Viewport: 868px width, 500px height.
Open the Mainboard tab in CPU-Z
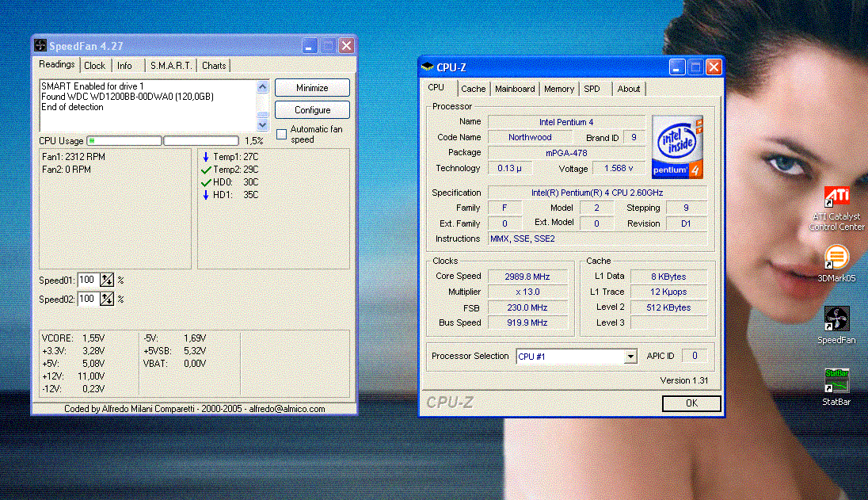coord(515,89)
